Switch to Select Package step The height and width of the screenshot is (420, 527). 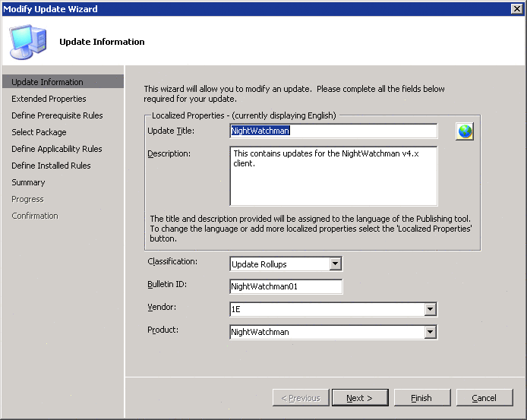point(39,132)
